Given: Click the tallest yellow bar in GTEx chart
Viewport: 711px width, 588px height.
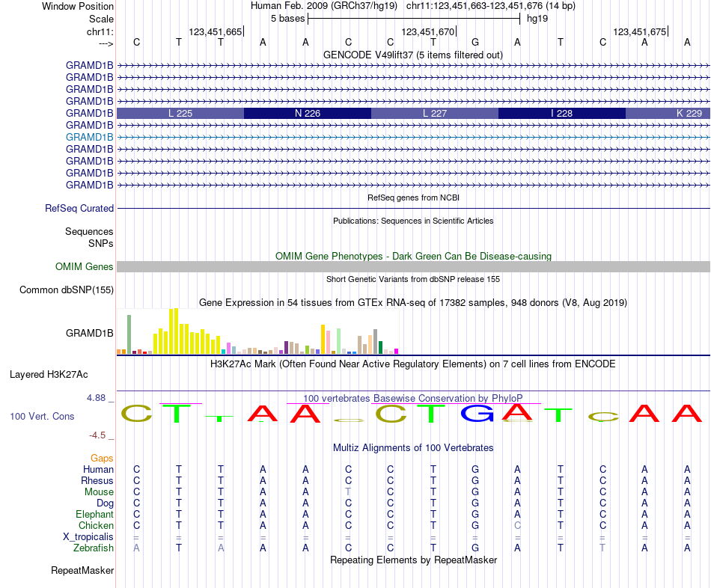Looking at the screenshot, I should (177, 331).
